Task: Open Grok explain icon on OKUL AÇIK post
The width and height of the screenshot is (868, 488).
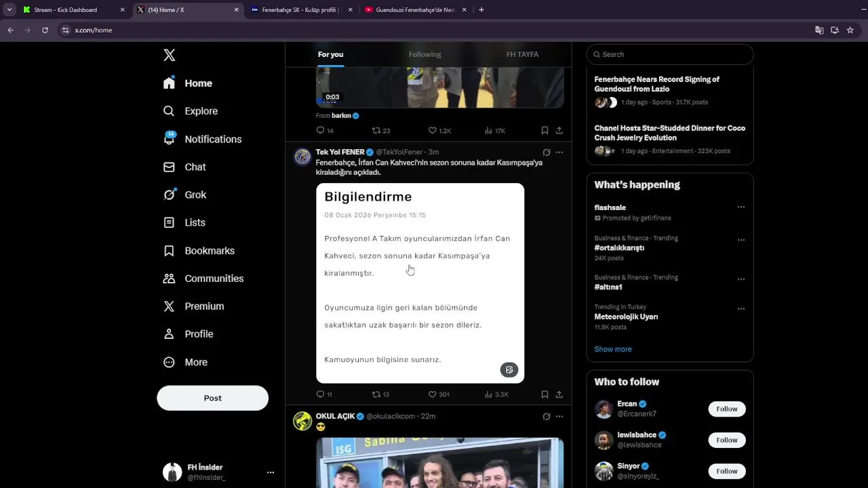Action: pyautogui.click(x=547, y=417)
